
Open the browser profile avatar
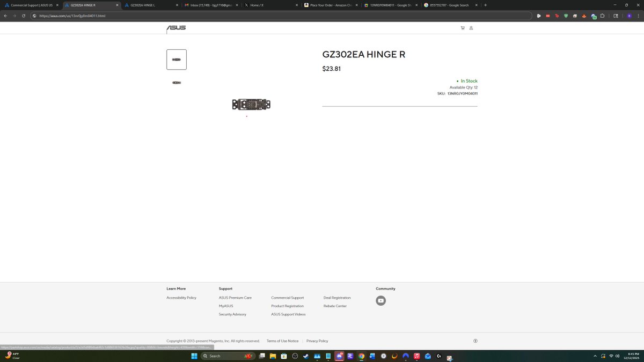pos(630,16)
